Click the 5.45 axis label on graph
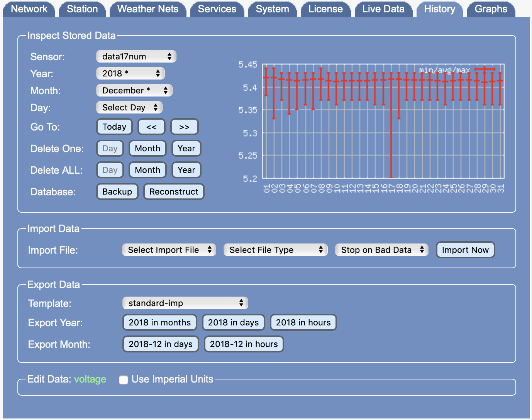The height and width of the screenshot is (420, 532). coord(247,64)
